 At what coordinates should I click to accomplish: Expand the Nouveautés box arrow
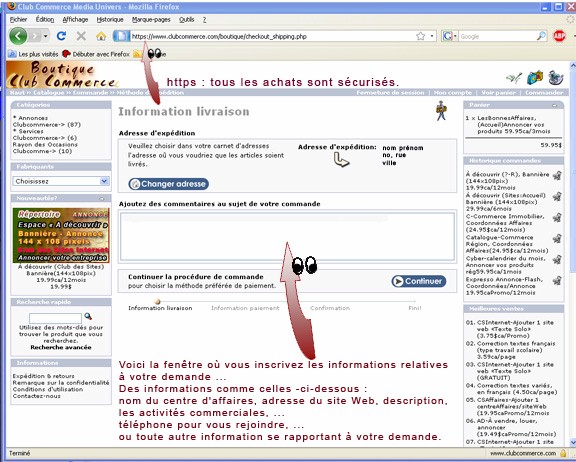(102, 199)
